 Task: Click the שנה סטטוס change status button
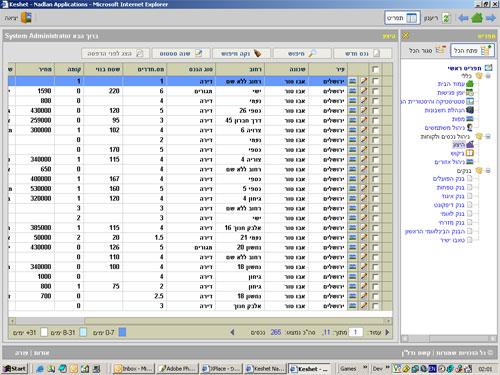pyautogui.click(x=181, y=53)
